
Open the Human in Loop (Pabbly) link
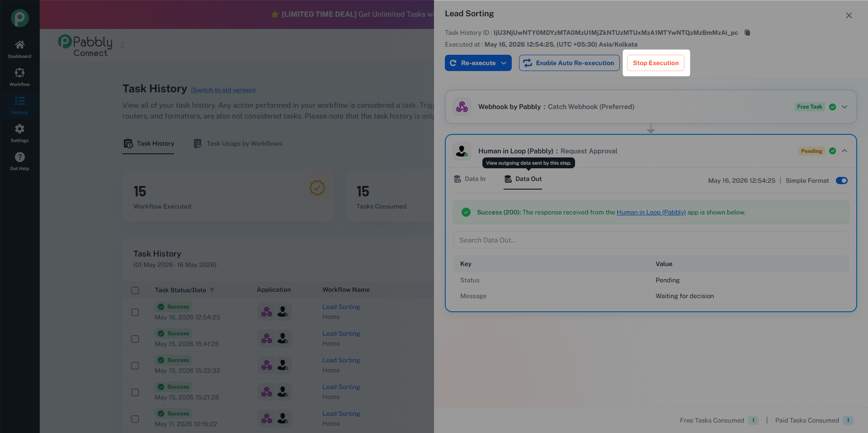point(651,212)
